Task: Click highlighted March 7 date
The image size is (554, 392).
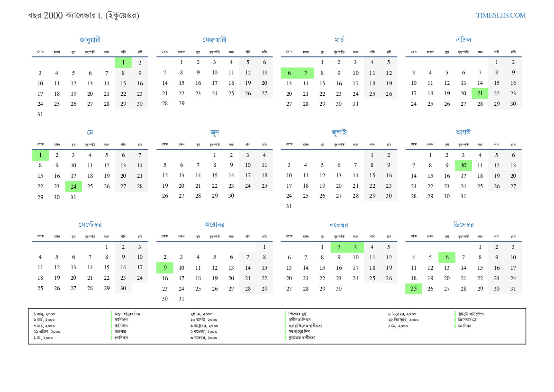Action: (x=306, y=73)
